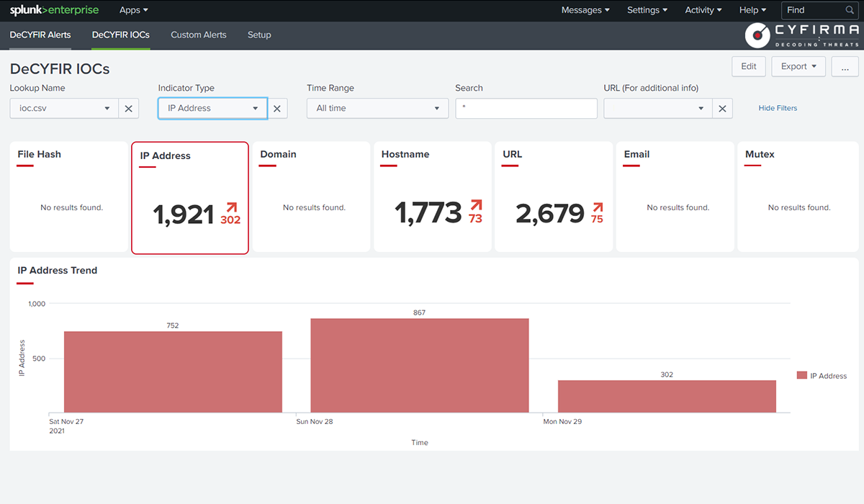Clear the Lookup Name filter

point(128,109)
